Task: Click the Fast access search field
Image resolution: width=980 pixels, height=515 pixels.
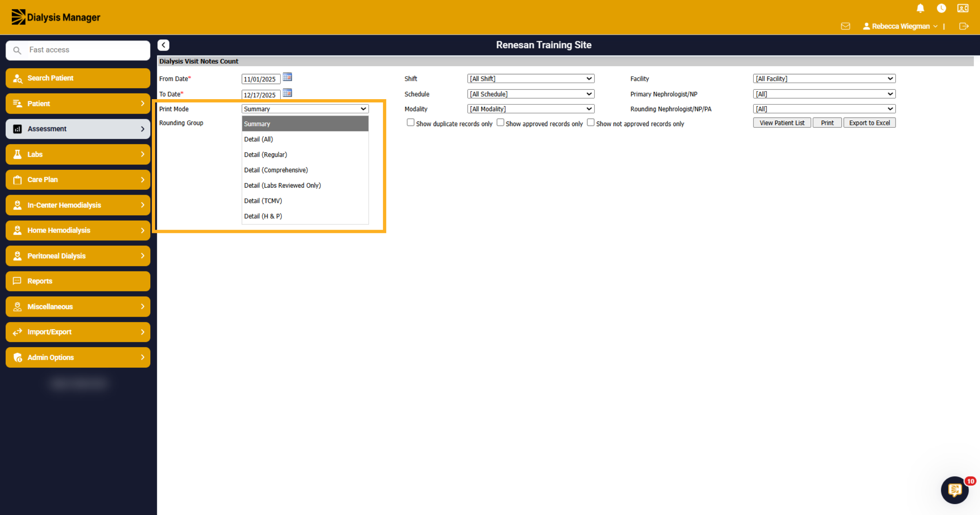Action: [78, 50]
